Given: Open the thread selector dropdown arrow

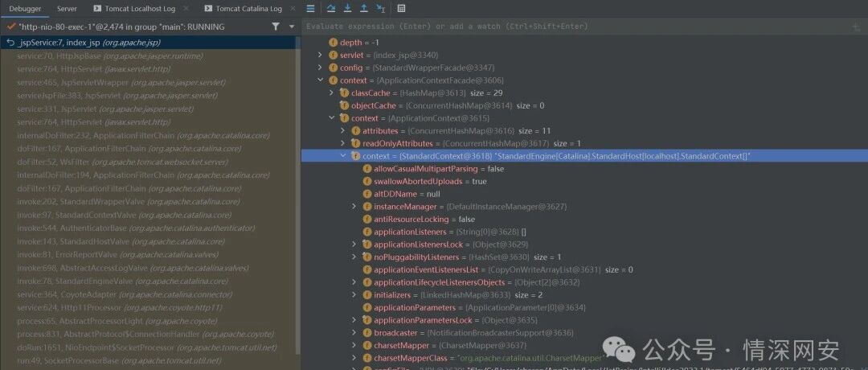Looking at the screenshot, I should [x=292, y=27].
